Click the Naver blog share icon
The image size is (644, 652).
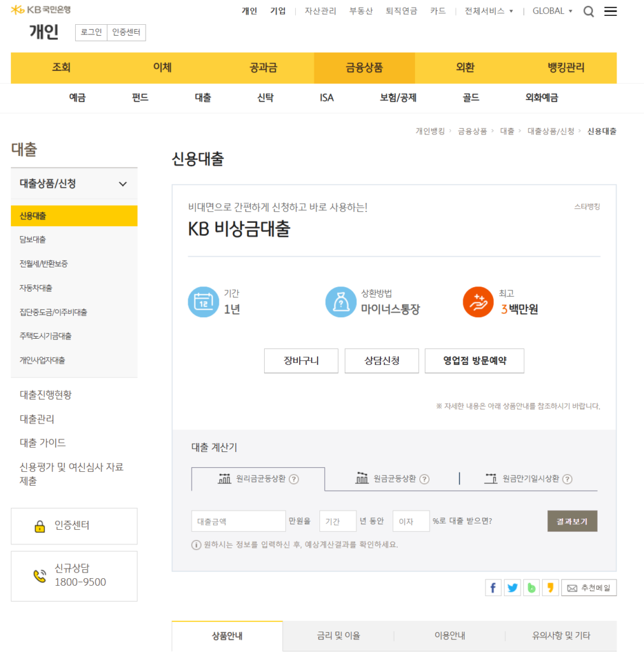531,587
